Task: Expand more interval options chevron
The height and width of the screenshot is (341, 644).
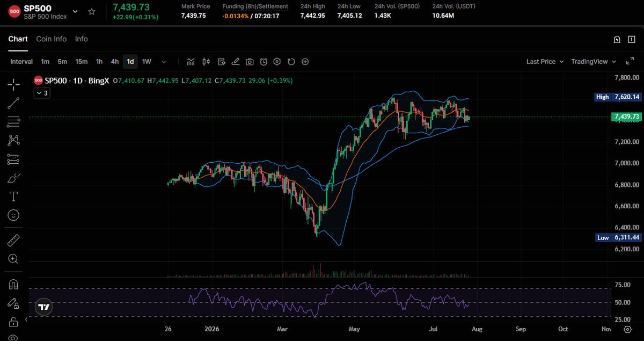Action: [x=164, y=62]
